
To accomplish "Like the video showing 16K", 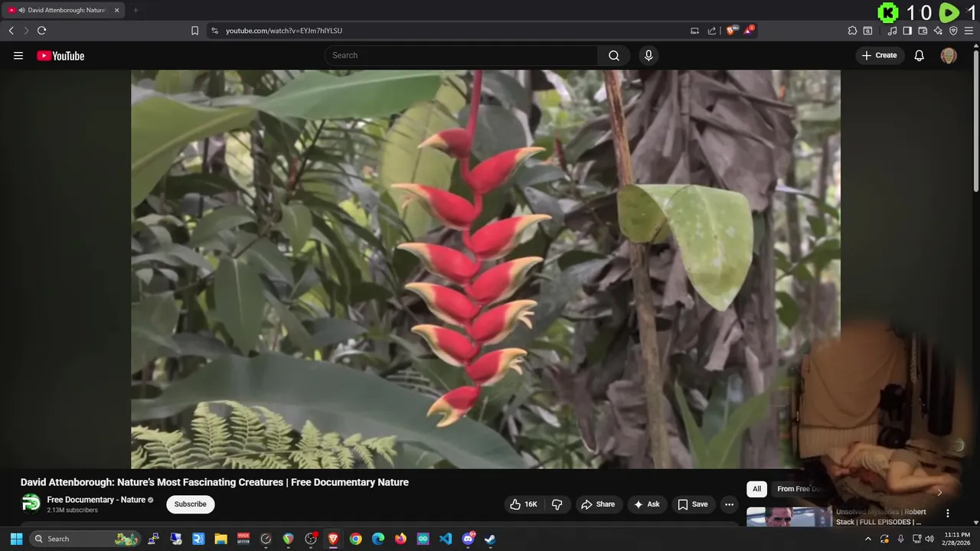I will pyautogui.click(x=523, y=504).
